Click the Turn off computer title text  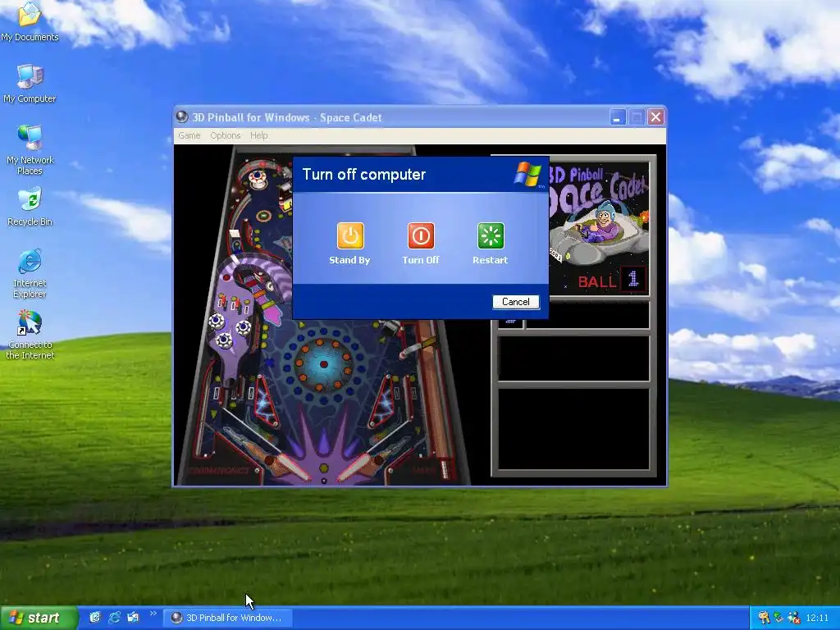363,175
